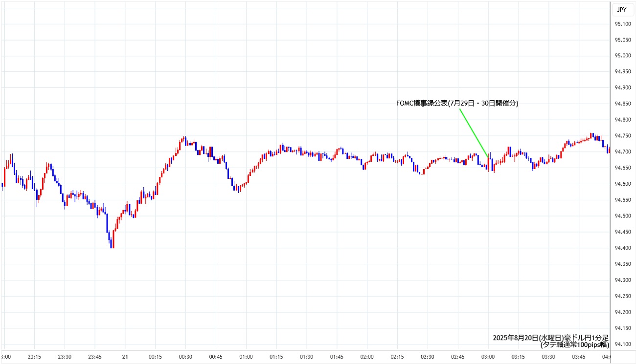Click the 03:45 time axis label
The image size is (636, 364).
point(579,357)
